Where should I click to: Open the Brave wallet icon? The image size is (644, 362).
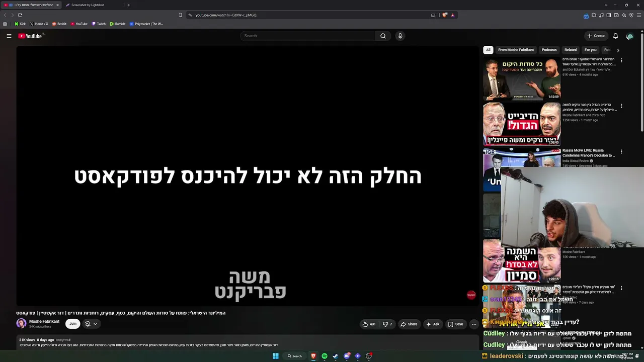click(x=616, y=15)
